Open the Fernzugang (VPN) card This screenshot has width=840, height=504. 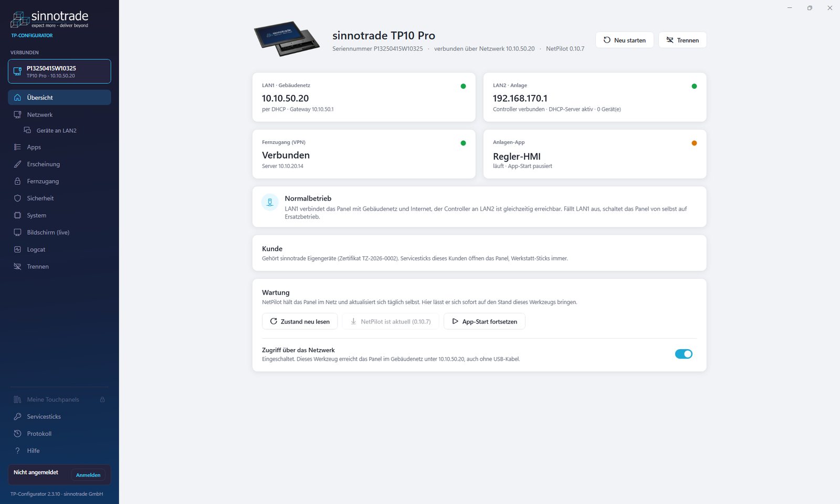(x=364, y=154)
